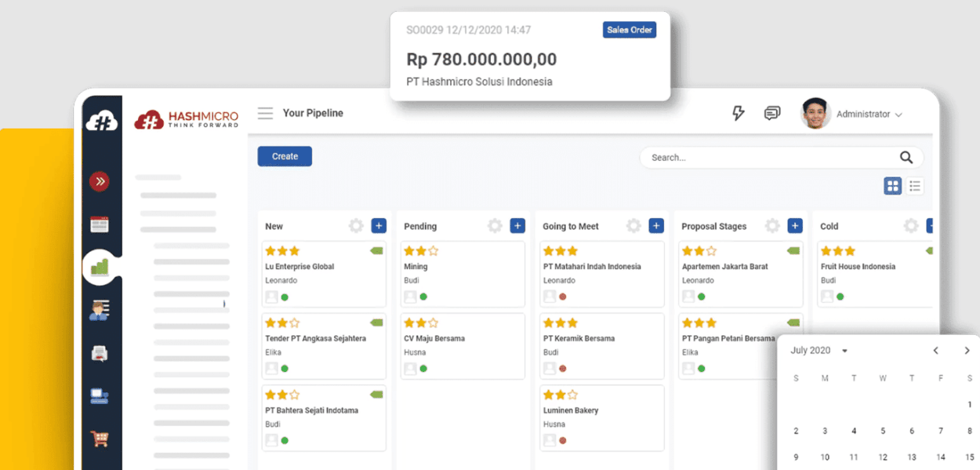
Task: Open settings gear for Going to Meet column
Action: click(x=633, y=226)
